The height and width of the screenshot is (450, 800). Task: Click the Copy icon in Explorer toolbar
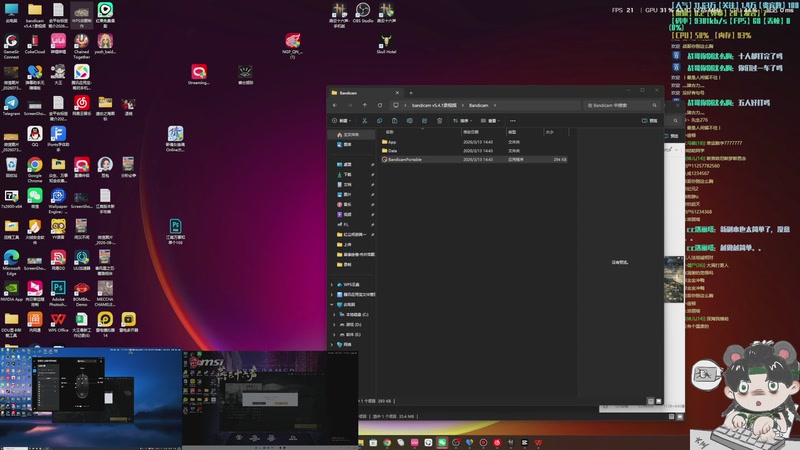click(380, 121)
